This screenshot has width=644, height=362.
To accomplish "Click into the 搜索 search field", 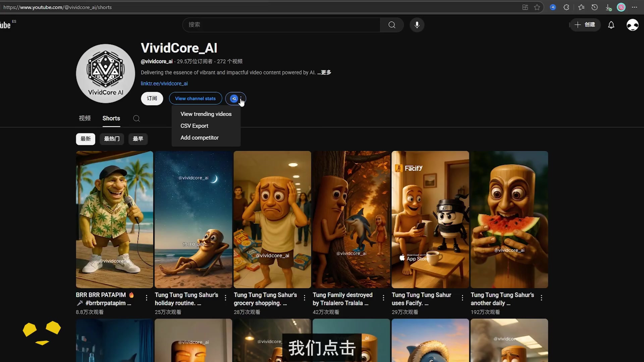I will [x=281, y=25].
